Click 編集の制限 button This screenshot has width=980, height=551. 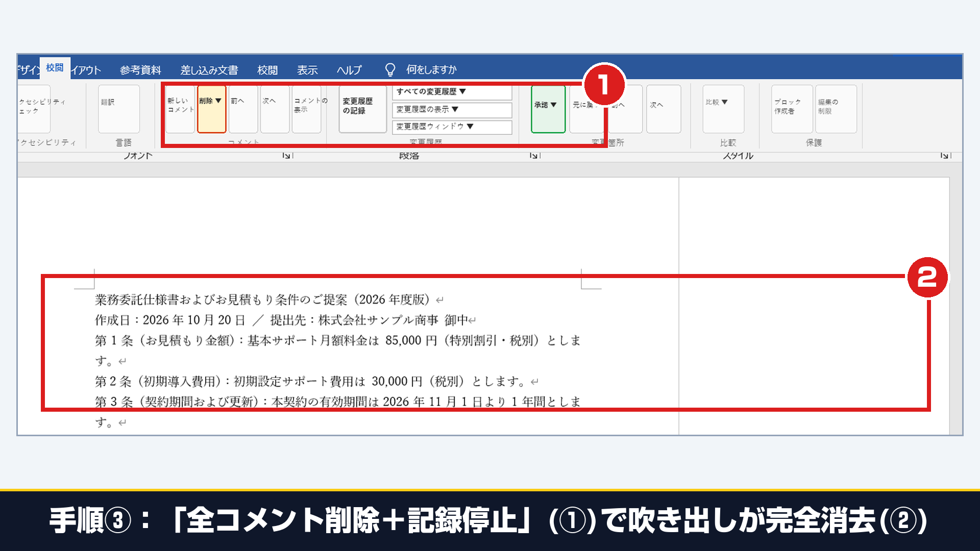[836, 109]
